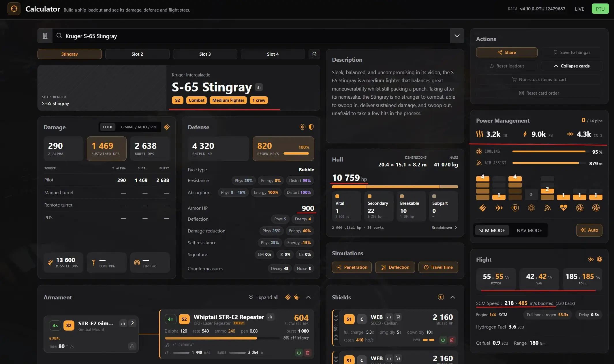
Task: Select the radar signal icon under the power pips
Action: point(547,208)
